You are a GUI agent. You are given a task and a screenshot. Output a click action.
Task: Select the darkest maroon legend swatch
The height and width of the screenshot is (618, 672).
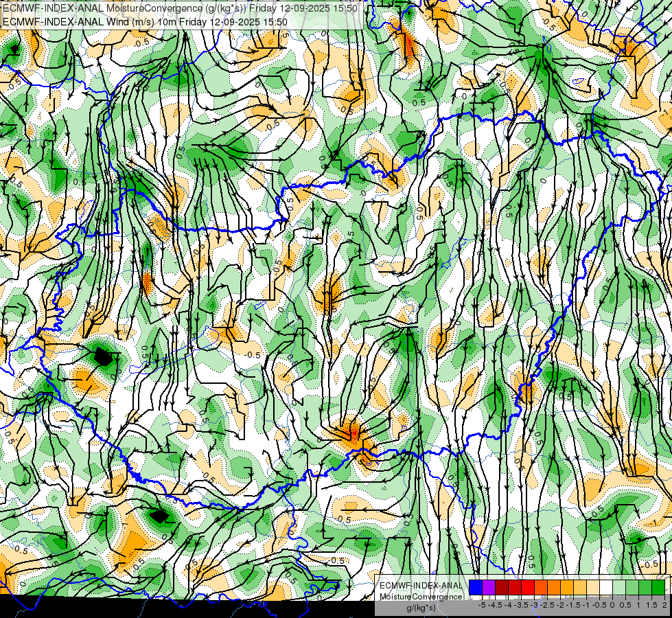(502, 587)
